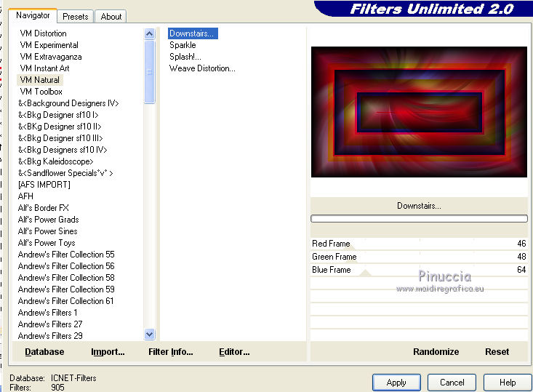Image resolution: width=533 pixels, height=392 pixels.
Task: Select Andrew's Filter Collection 56
Action: (x=66, y=266)
